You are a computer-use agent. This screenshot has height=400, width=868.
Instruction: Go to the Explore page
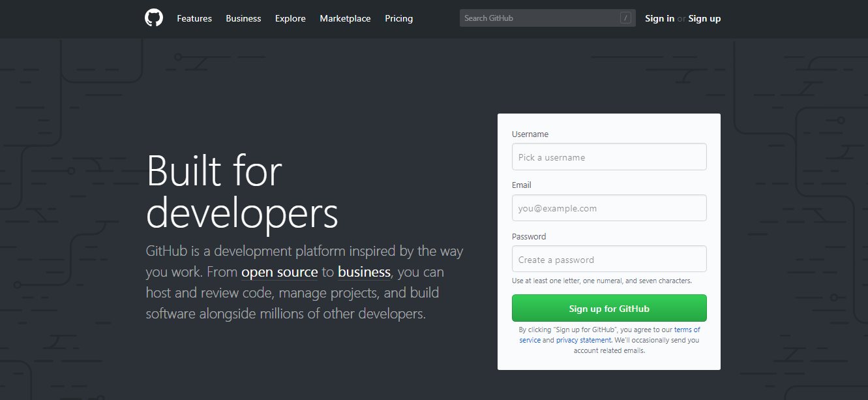point(290,18)
